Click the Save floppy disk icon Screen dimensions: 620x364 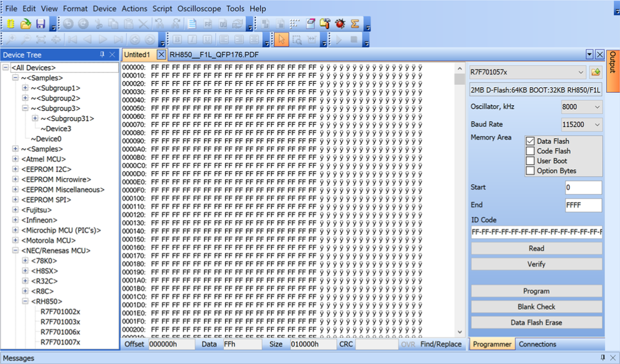coord(40,24)
